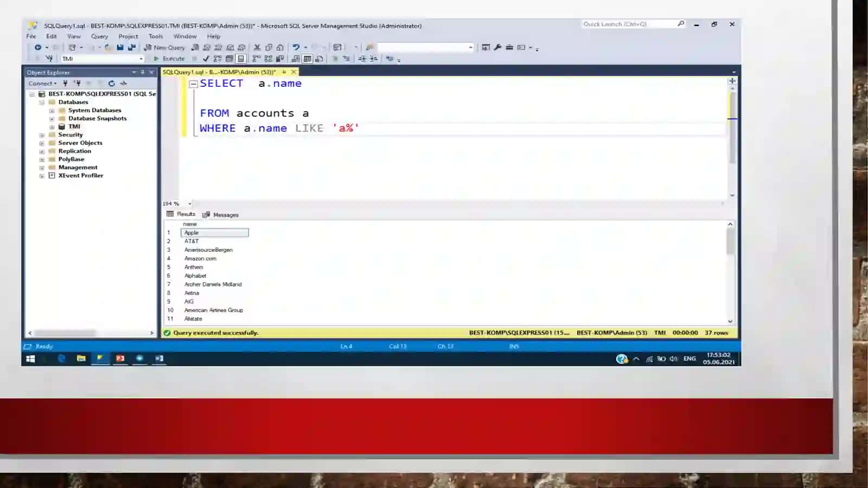Click the Windows Start button

(x=30, y=359)
